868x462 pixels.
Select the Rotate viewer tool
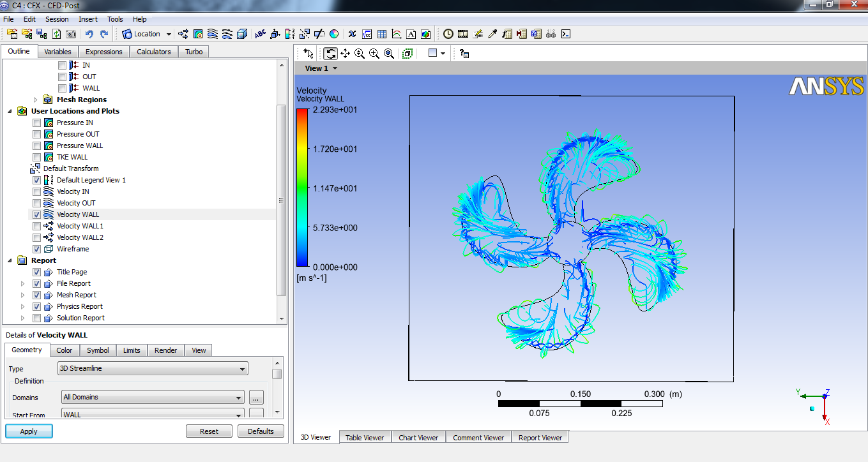tap(330, 54)
